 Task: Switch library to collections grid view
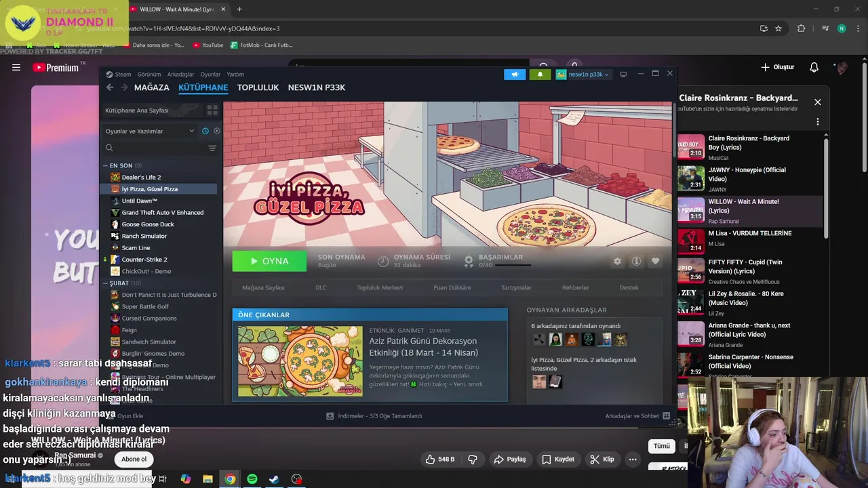pyautogui.click(x=212, y=110)
